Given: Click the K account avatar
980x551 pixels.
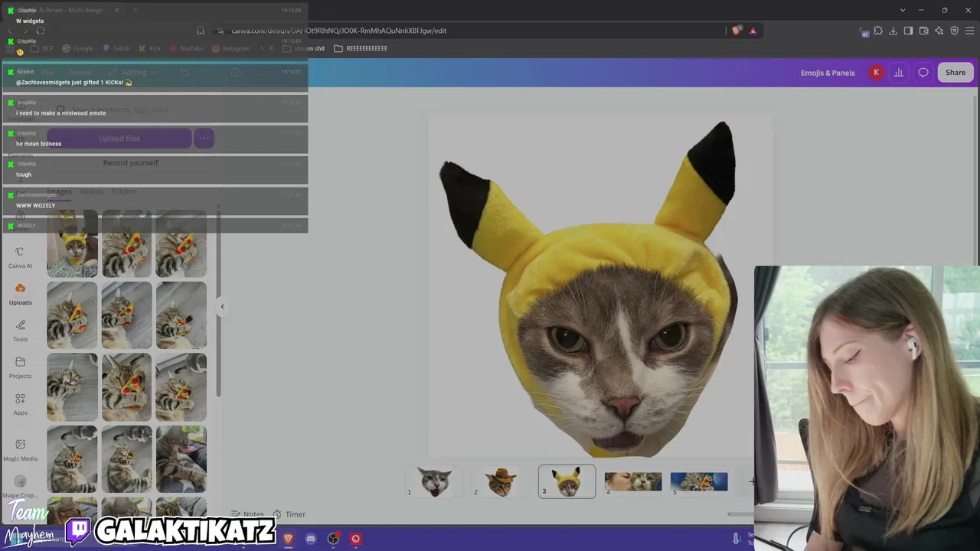Looking at the screenshot, I should coord(876,73).
